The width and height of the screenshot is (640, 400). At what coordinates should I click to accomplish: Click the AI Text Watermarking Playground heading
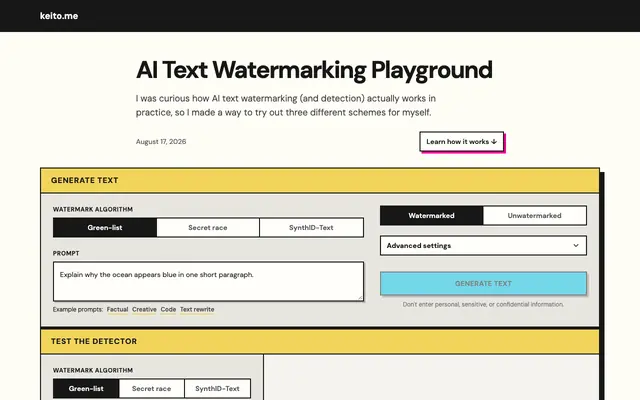pyautogui.click(x=314, y=70)
